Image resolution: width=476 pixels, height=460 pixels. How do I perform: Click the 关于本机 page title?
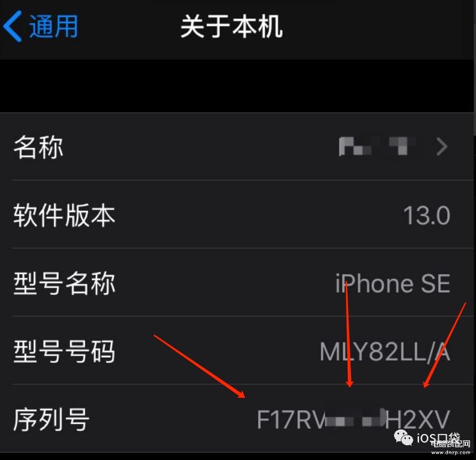[232, 27]
